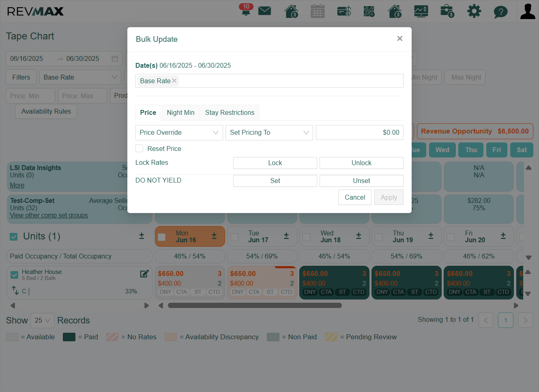Open the settings gear icon
This screenshot has height=392, width=539.
(474, 11)
